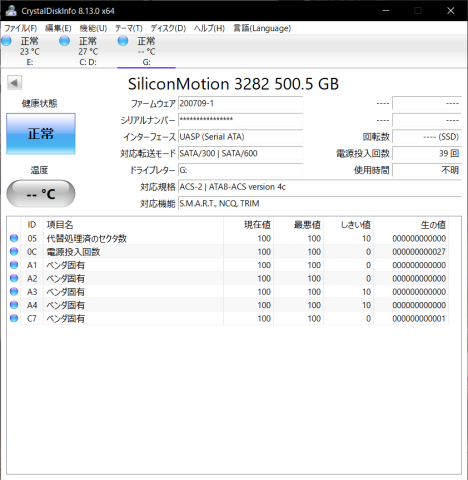
Task: Click the 健康状態 label
Action: [x=39, y=103]
